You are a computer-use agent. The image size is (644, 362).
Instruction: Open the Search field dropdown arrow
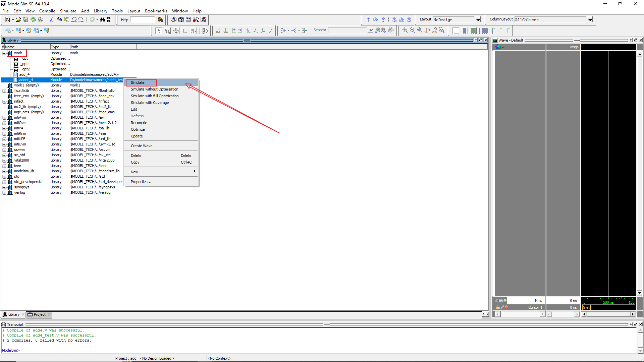(x=370, y=31)
